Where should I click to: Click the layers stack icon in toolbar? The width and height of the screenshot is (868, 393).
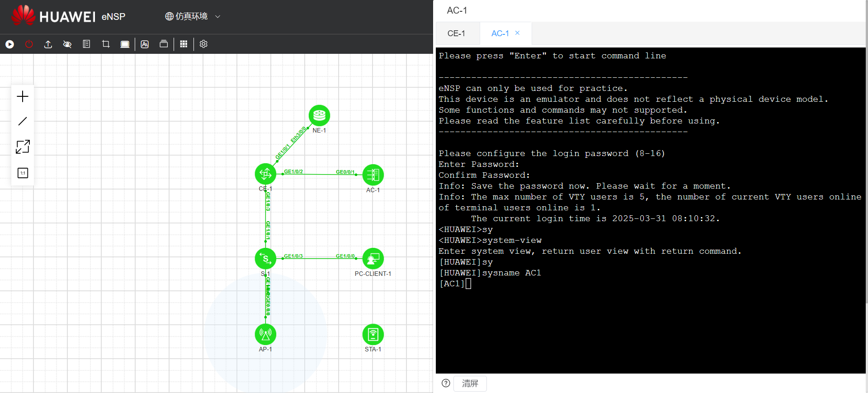(164, 44)
